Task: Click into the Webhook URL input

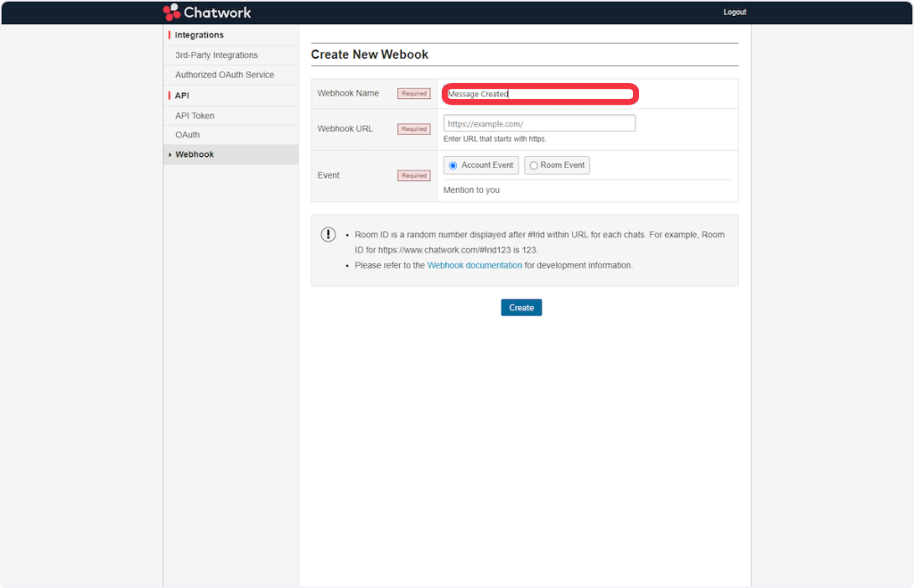Action: pyautogui.click(x=539, y=124)
